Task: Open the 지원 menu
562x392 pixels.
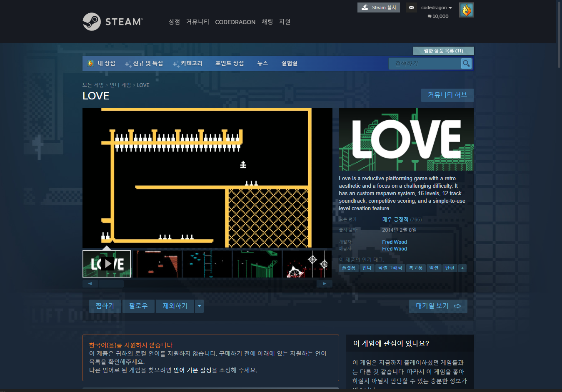Action: point(285,22)
